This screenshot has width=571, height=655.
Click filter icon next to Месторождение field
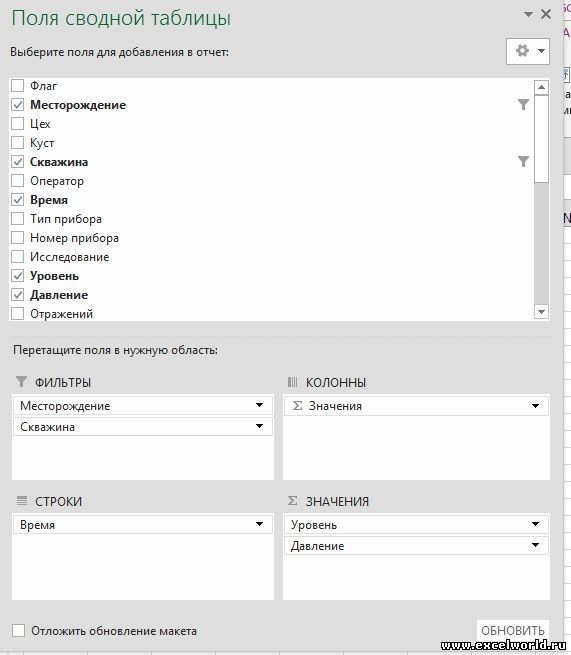coord(523,104)
